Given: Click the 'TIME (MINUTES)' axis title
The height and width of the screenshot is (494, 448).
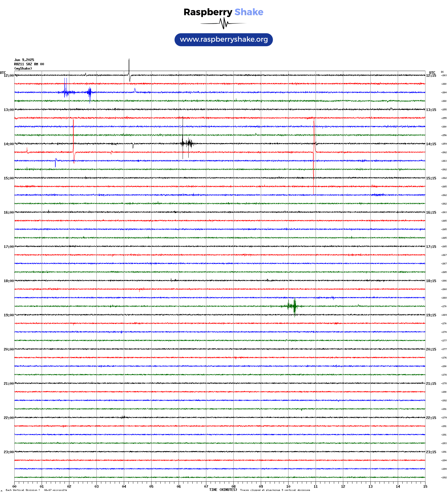Looking at the screenshot, I should coord(223,490).
